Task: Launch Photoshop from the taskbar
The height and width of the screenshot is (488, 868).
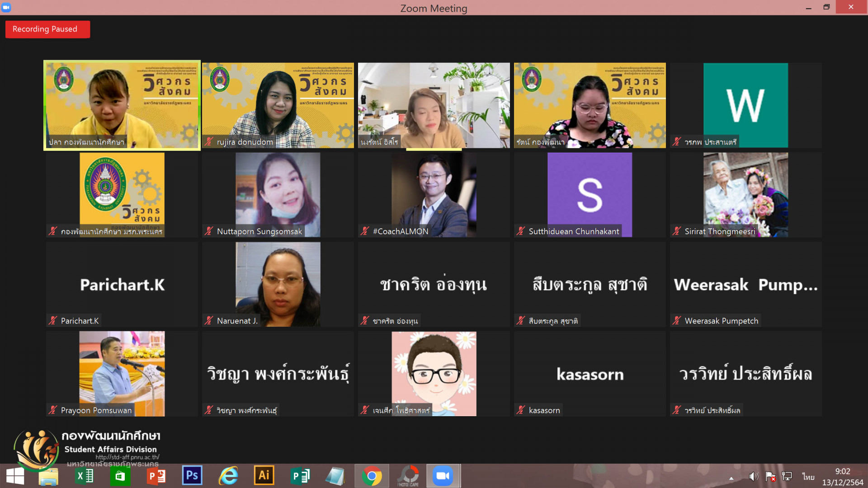Action: point(192,475)
